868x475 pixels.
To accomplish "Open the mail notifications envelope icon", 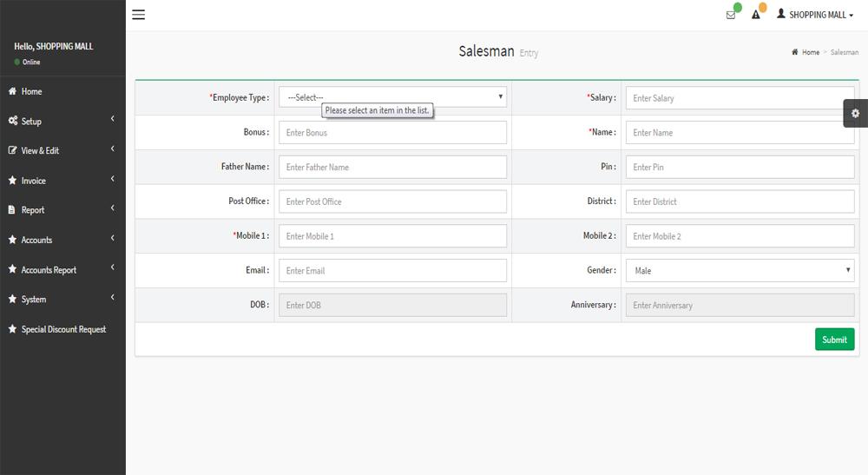I will click(x=731, y=15).
